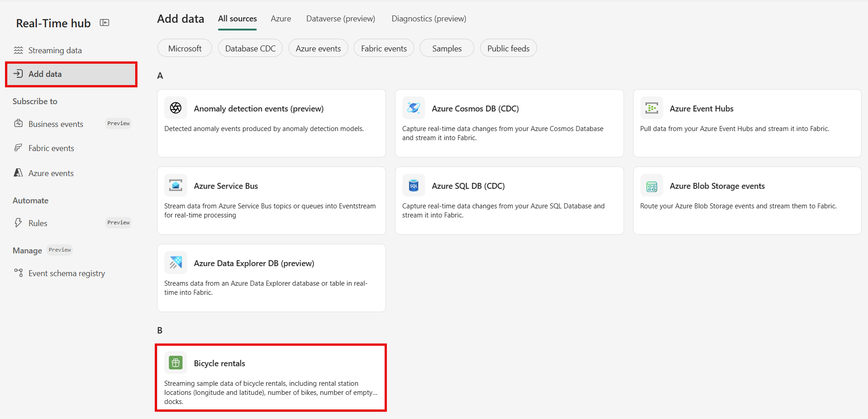Screen dimensions: 868x419
Task: Select the Azure Blob Storage events title
Action: click(717, 186)
